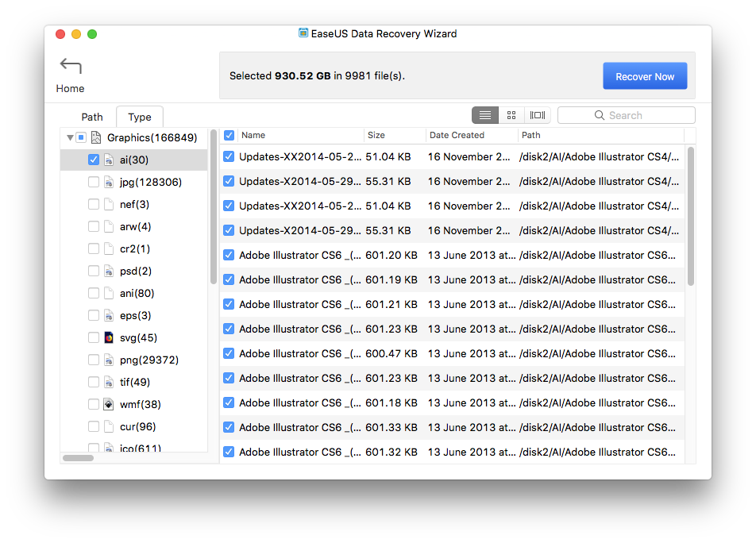
Task: Click the png file type icon
Action: tap(109, 360)
